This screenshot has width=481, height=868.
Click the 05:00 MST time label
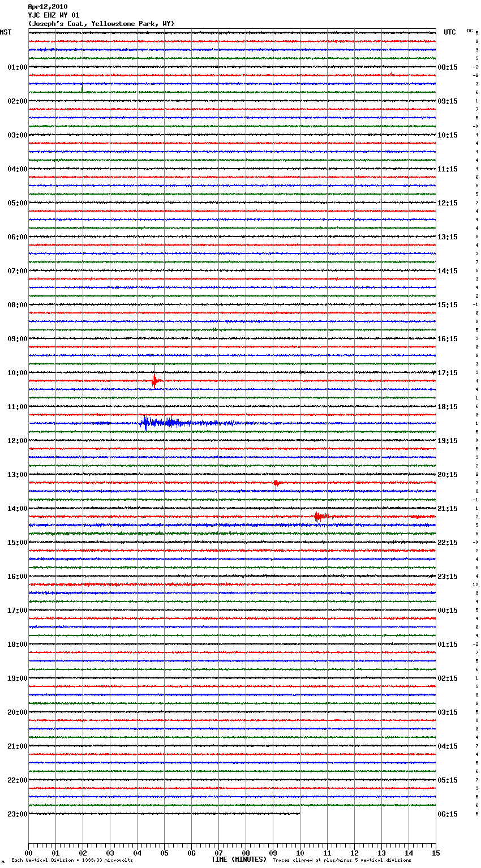(x=18, y=203)
